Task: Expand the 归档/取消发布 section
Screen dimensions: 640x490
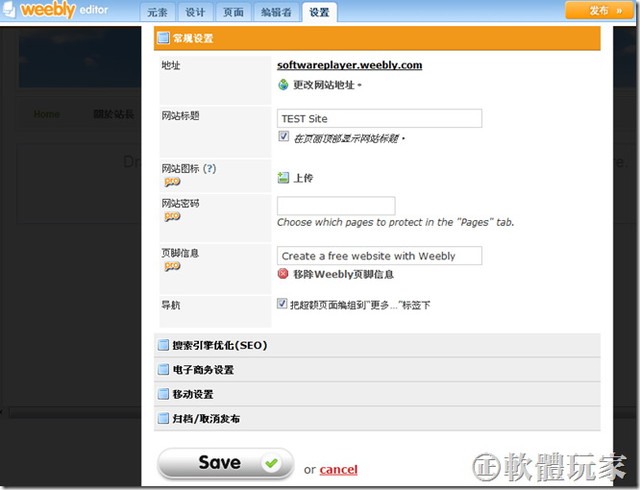Action: pyautogui.click(x=377, y=419)
